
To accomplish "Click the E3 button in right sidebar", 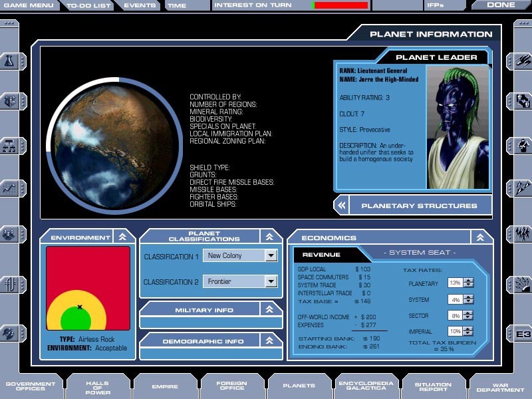I will tap(522, 333).
